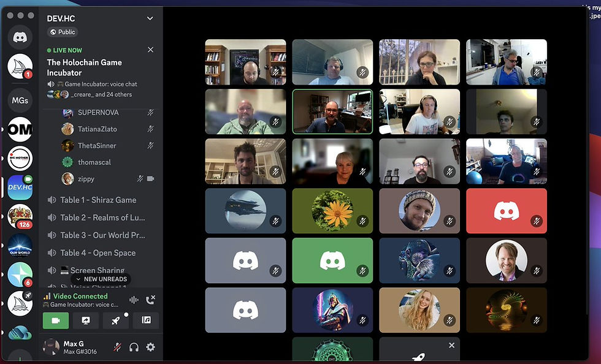This screenshot has height=364, width=601.
Task: Share your screen button
Action: click(86, 320)
